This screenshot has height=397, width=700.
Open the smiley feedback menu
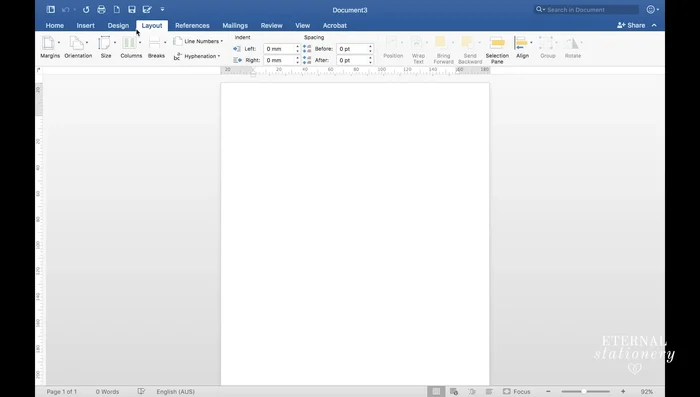653,9
